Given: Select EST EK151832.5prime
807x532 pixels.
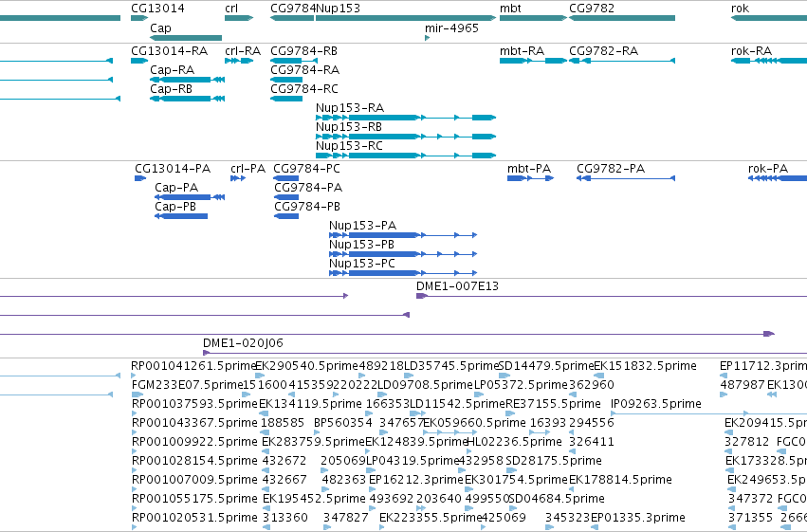Looking at the screenshot, I should 646,366.
